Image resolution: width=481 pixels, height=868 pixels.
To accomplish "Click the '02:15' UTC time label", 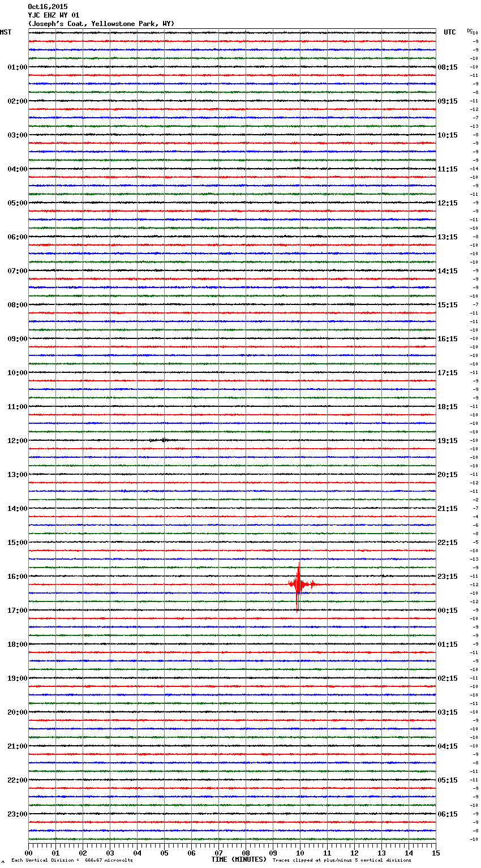I will point(448,678).
